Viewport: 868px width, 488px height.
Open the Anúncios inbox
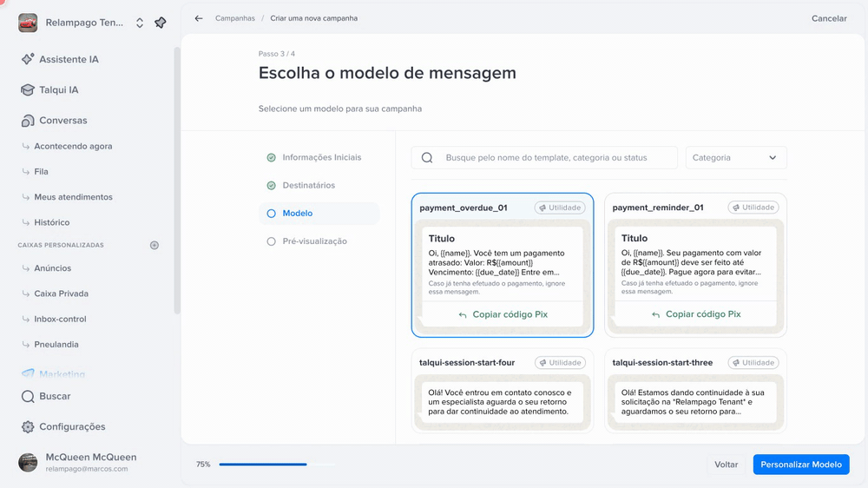click(53, 268)
